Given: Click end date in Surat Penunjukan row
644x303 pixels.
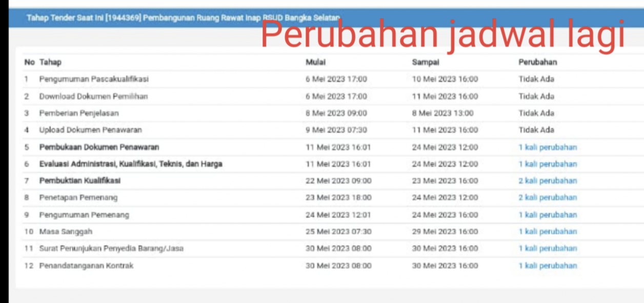Looking at the screenshot, I should [445, 249].
